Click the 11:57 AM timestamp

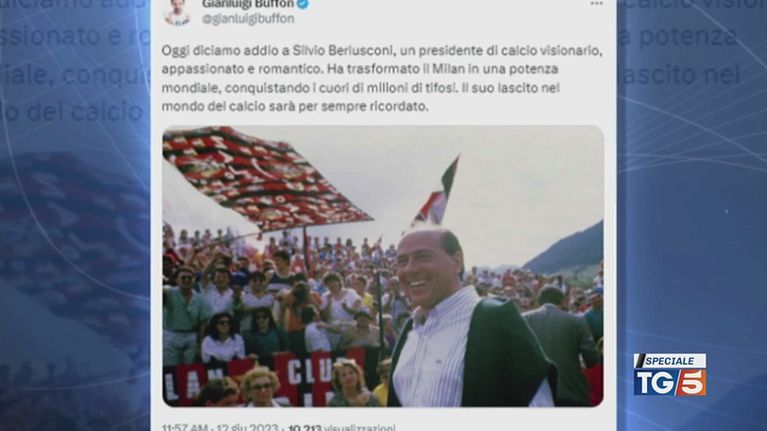point(184,428)
